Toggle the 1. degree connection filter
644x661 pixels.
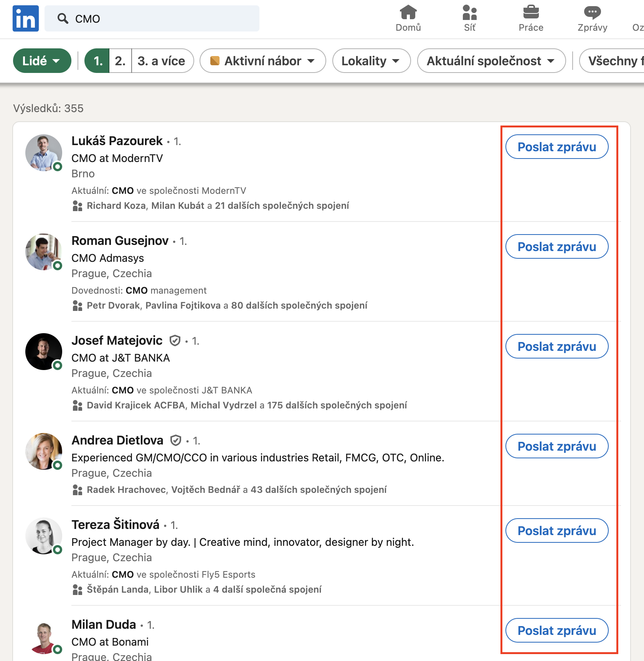[97, 61]
